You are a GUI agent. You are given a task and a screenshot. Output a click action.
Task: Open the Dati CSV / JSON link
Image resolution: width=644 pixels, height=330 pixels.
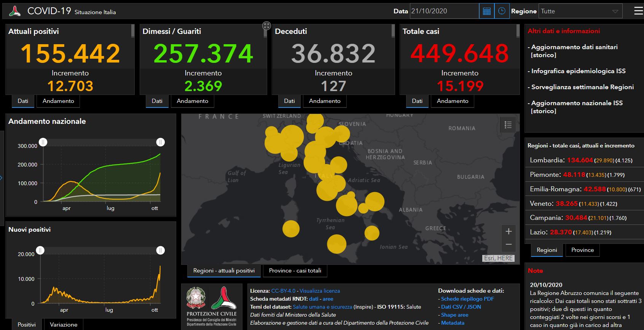click(461, 307)
